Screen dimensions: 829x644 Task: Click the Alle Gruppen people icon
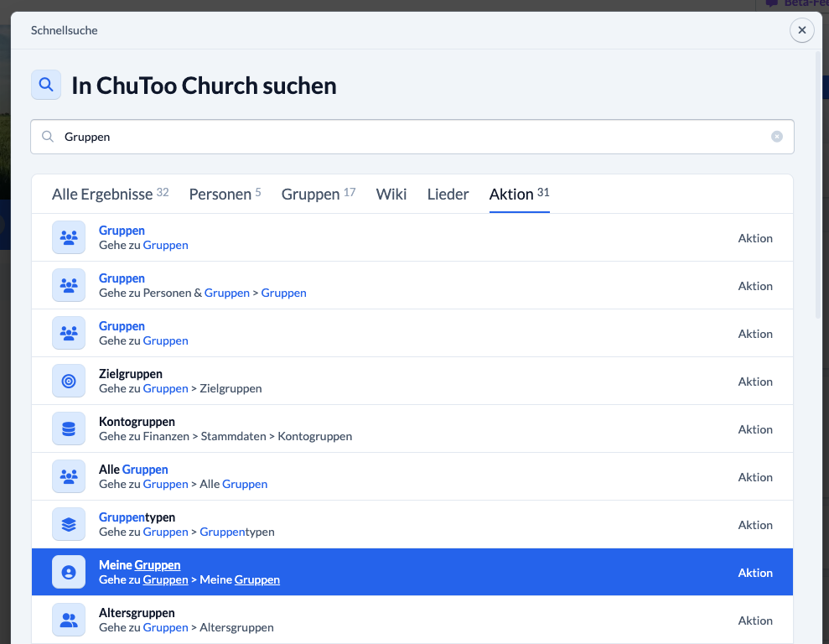click(69, 476)
